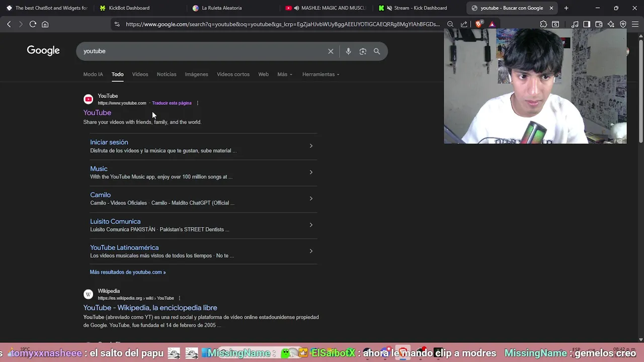
Task: Open a new tab with the plus button
Action: pos(566,8)
